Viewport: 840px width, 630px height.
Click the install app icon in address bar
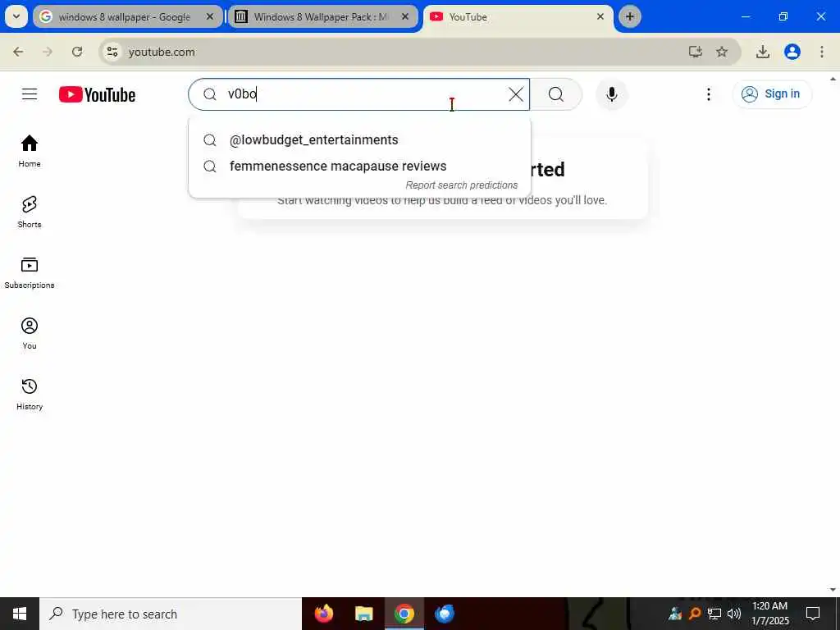pos(696,52)
